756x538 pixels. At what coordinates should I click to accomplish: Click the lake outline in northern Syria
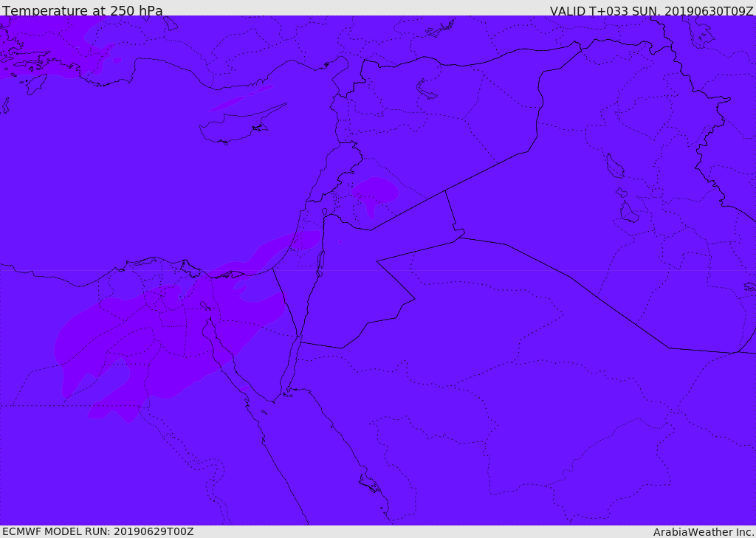coord(426,89)
